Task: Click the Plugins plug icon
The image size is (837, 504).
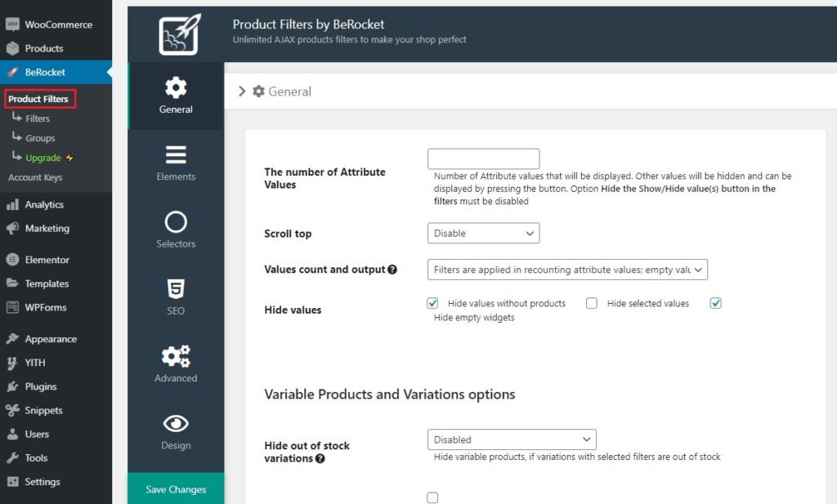Action: (12, 386)
